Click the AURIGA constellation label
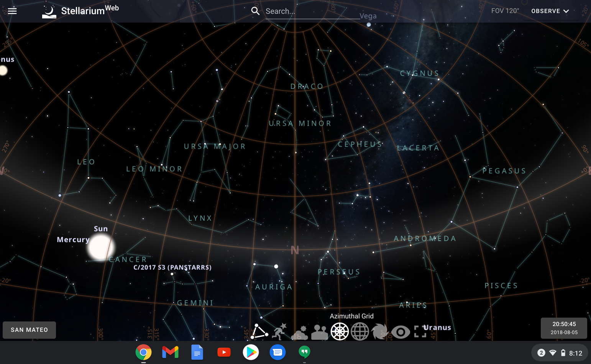Screen dimensions: 591x364 (x=274, y=287)
